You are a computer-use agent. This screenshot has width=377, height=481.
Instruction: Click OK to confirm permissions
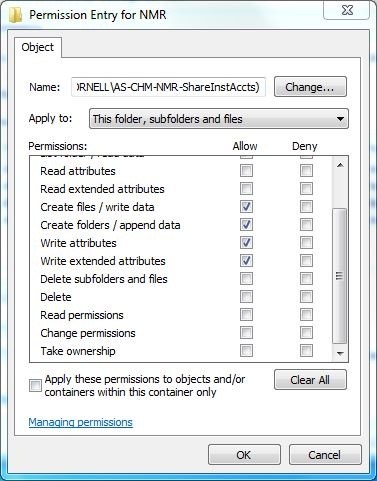pyautogui.click(x=244, y=455)
